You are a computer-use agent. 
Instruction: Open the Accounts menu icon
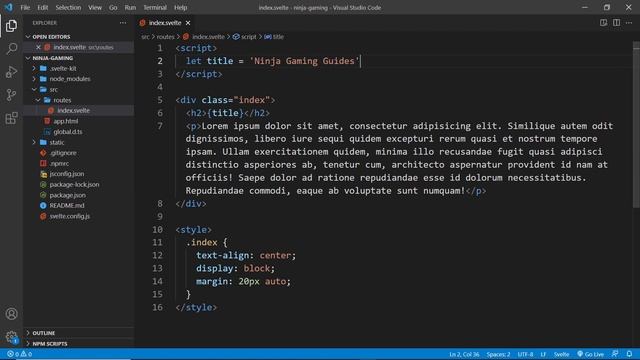pos(11,313)
